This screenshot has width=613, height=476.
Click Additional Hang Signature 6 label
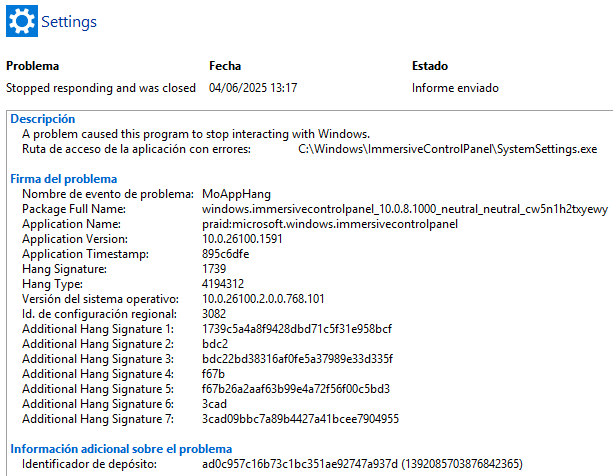click(98, 404)
